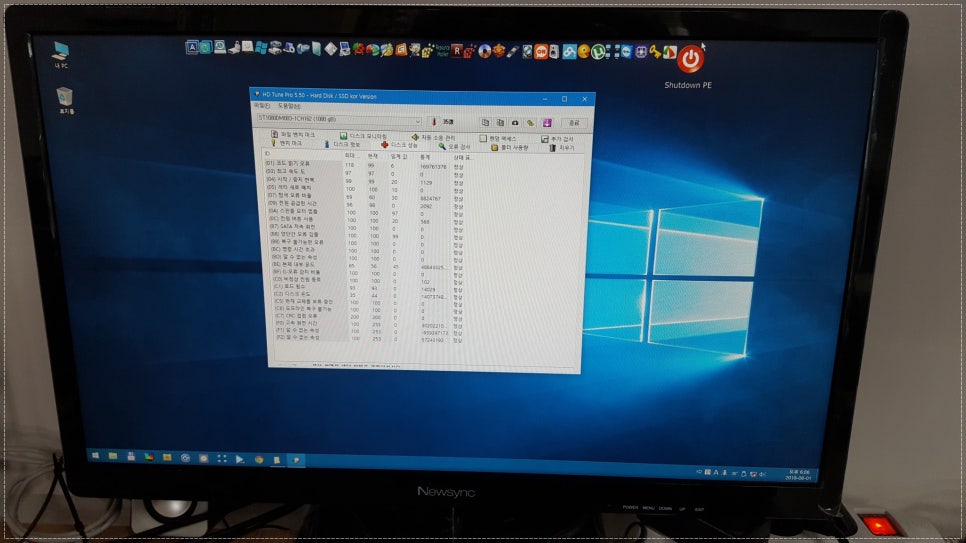966x543 pixels.
Task: Click the taskbar clock showing 6:06
Action: click(x=798, y=475)
